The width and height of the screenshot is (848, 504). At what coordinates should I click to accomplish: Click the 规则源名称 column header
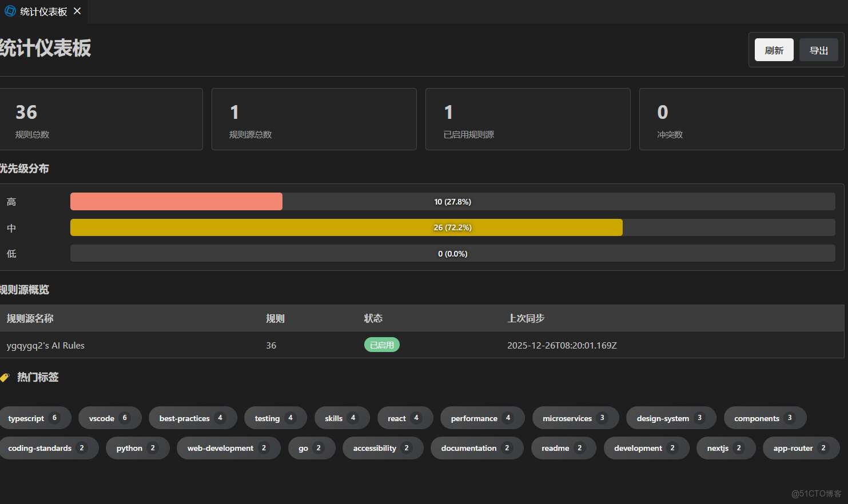(x=30, y=318)
